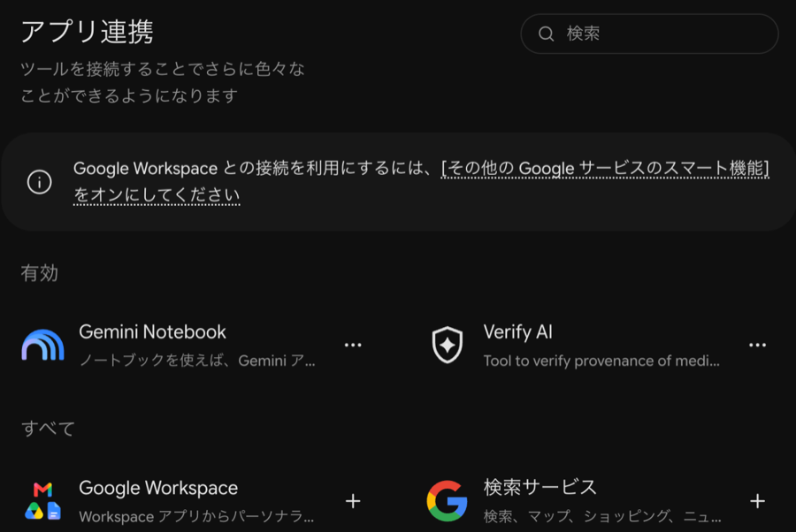Select the Verify AI title
The height and width of the screenshot is (532, 796).
click(517, 332)
